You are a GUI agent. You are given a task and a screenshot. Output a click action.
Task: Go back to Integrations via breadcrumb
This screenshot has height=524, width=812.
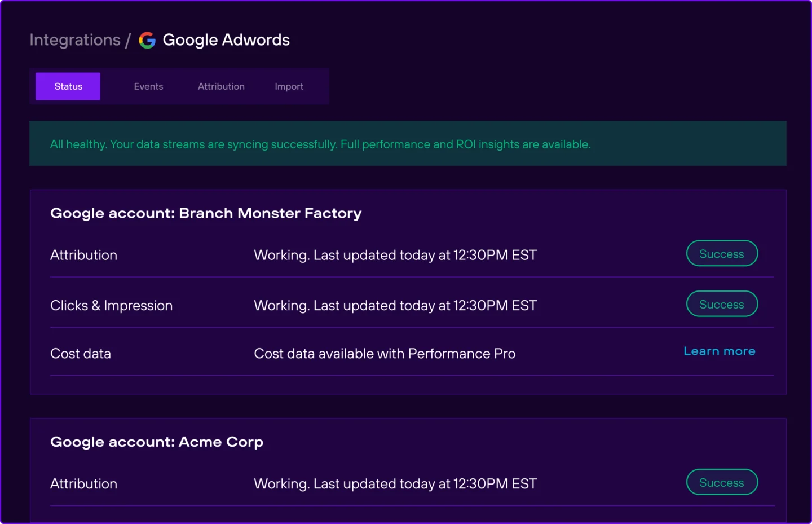click(75, 40)
